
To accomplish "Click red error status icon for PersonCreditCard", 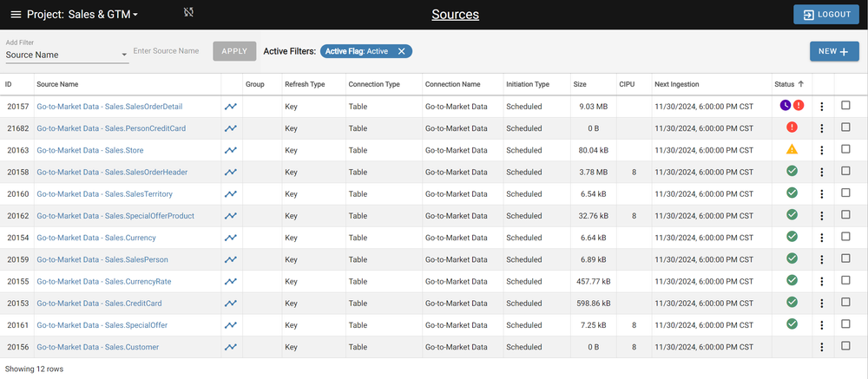I will pyautogui.click(x=792, y=127).
